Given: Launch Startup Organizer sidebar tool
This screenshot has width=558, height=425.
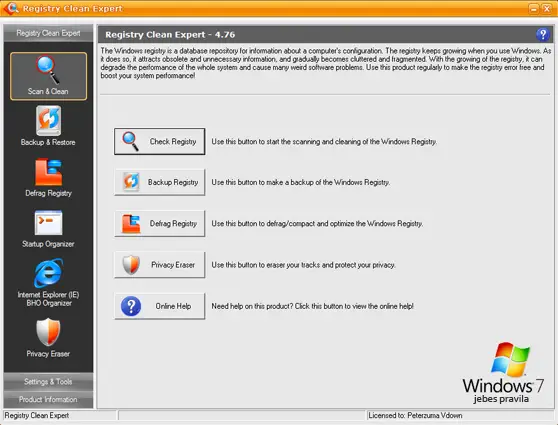Looking at the screenshot, I should (x=48, y=229).
